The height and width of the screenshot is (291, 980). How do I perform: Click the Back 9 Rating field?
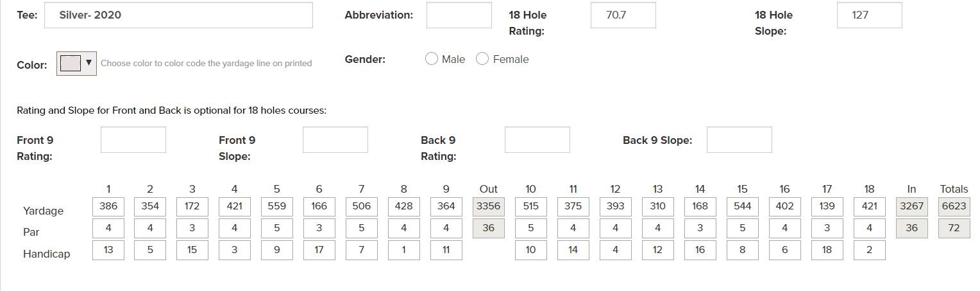point(537,140)
